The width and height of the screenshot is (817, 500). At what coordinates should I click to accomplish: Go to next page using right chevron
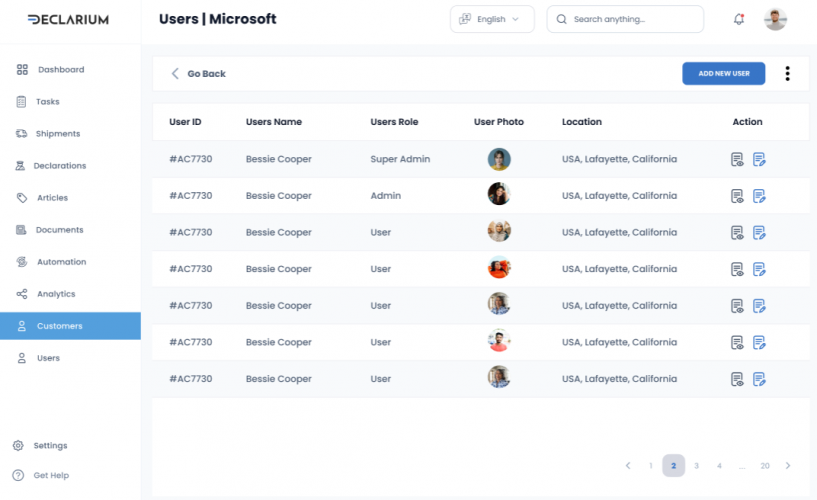(788, 466)
